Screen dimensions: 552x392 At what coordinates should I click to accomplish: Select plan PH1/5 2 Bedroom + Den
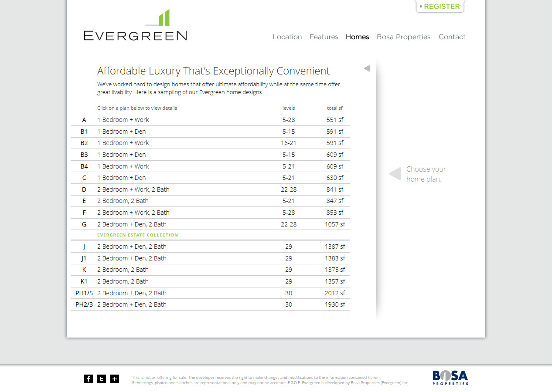click(211, 293)
